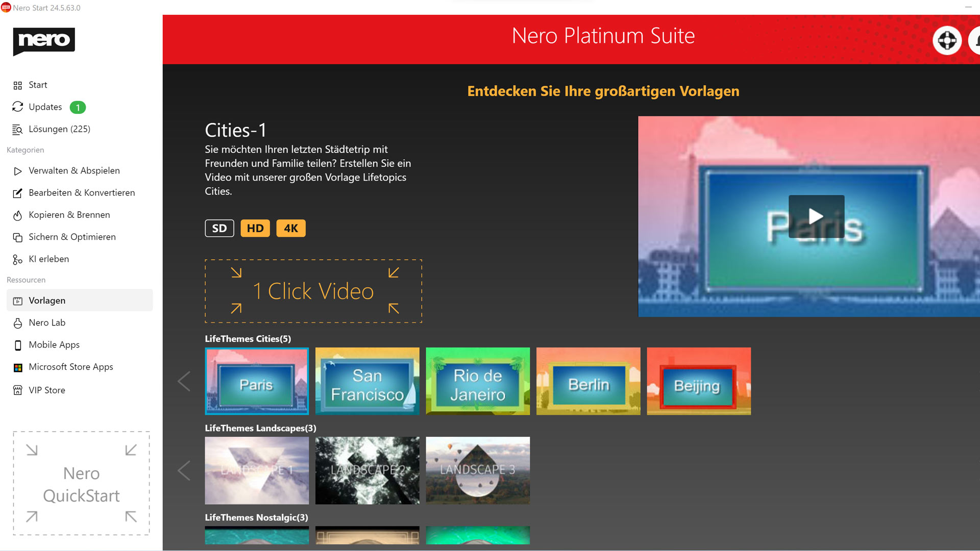Click the Kopieren & Brennen flame icon
This screenshot has height=551, width=980.
tap(18, 215)
